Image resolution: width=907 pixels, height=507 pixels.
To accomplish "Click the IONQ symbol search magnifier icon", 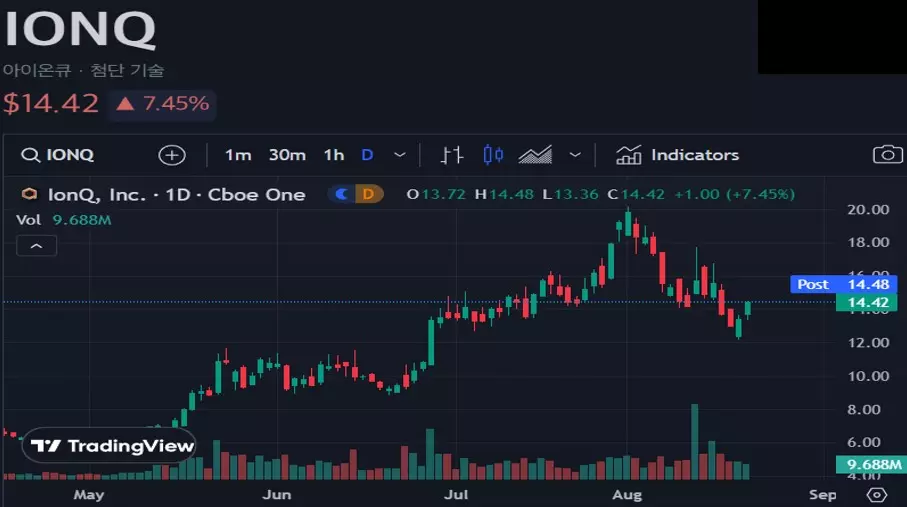I will [x=30, y=155].
